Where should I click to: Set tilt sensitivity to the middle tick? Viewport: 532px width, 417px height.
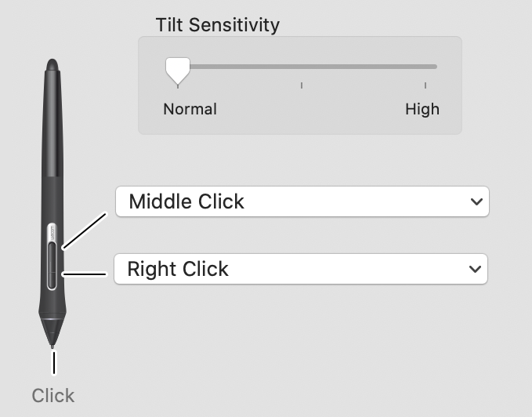[x=302, y=67]
